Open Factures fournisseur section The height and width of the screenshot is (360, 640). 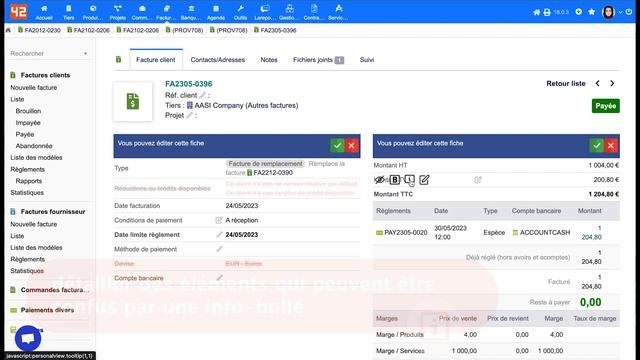tap(53, 211)
